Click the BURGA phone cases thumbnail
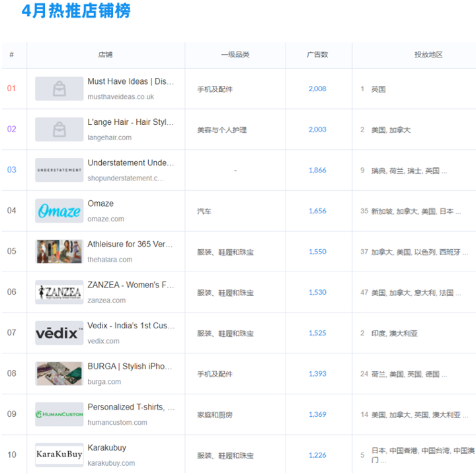The width and height of the screenshot is (476, 475). (59, 374)
